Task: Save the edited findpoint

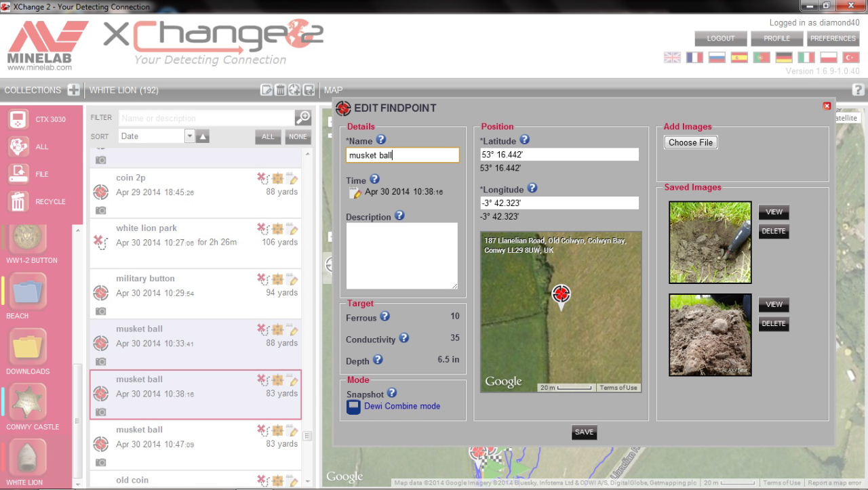Action: click(584, 432)
